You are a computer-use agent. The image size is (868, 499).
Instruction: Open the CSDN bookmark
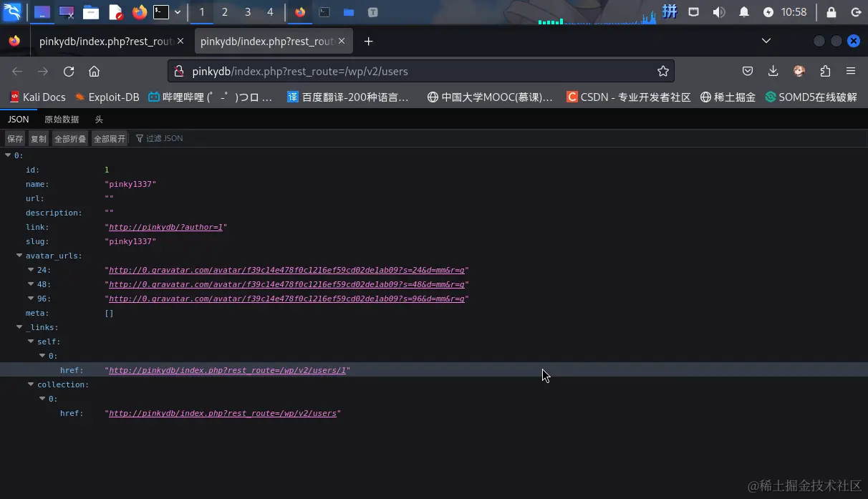628,97
